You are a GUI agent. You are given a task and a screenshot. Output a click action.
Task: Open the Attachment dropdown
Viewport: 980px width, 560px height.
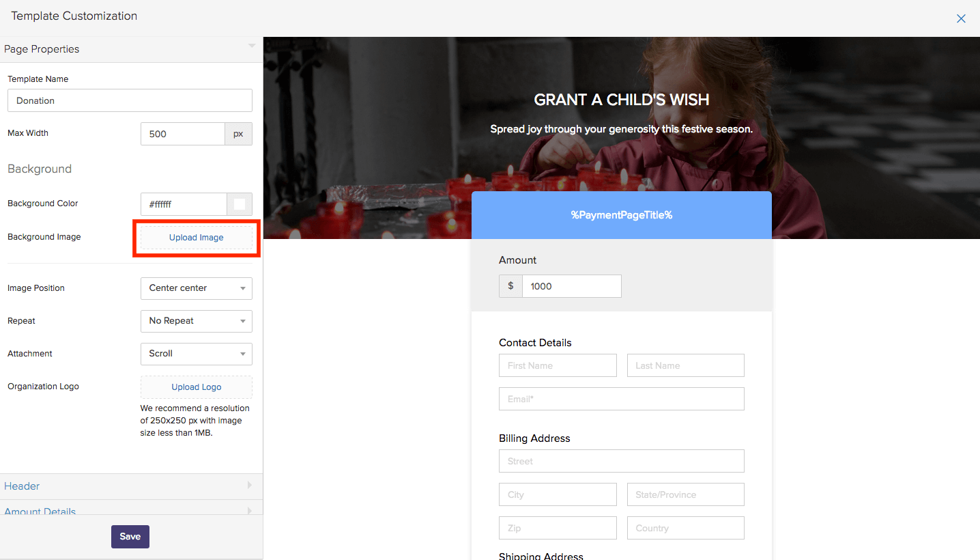pyautogui.click(x=196, y=354)
